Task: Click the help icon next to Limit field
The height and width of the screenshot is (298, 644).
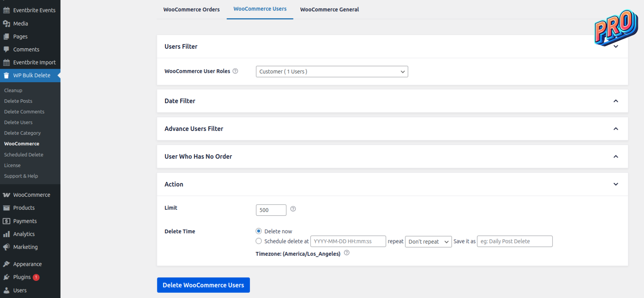Action: tap(293, 209)
